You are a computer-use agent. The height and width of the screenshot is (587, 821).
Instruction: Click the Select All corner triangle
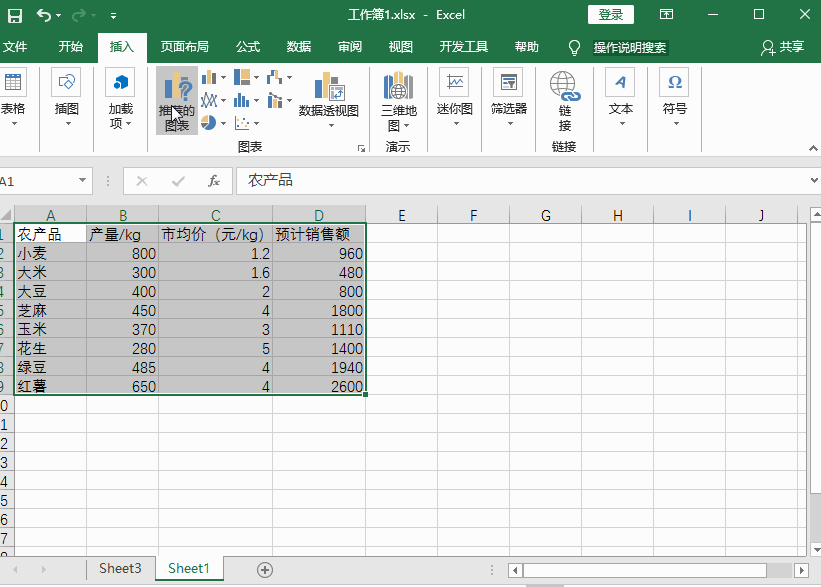click(x=7, y=215)
